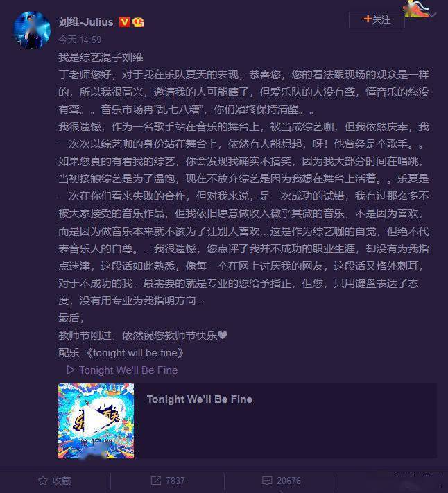Click the heart emoji after 教师节快乐
This screenshot has width=448, height=493.
[x=223, y=335]
